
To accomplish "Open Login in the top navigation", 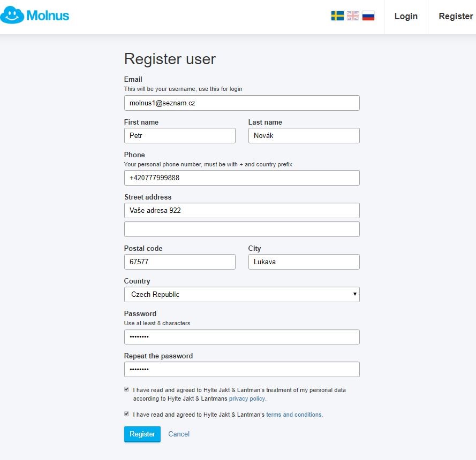I will 406,17.
